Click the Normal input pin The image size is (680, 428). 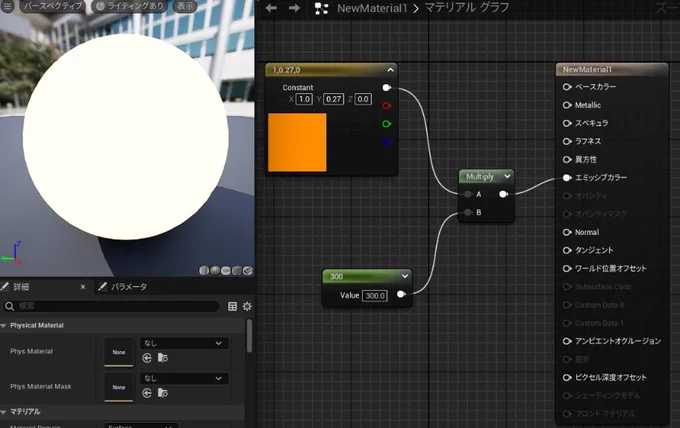click(x=567, y=232)
